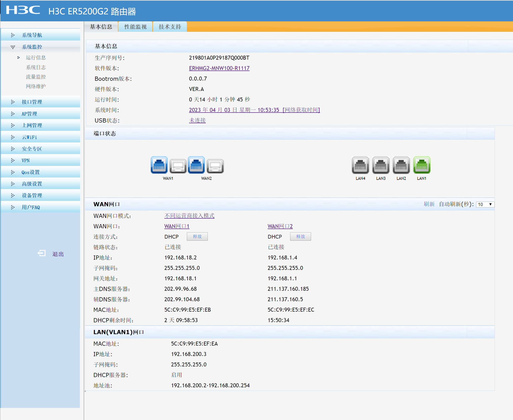Open software version ERHMG2-MNW100-R1117 link
The width and height of the screenshot is (513, 420).
click(x=219, y=68)
